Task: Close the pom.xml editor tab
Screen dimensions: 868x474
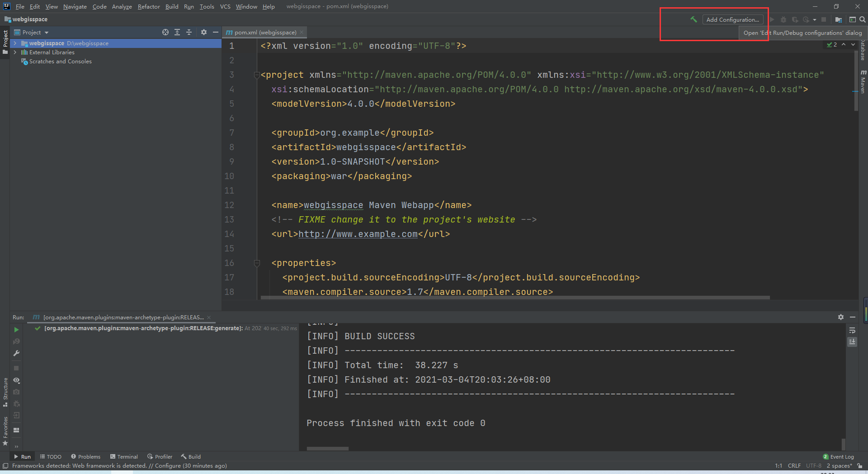Action: point(302,32)
